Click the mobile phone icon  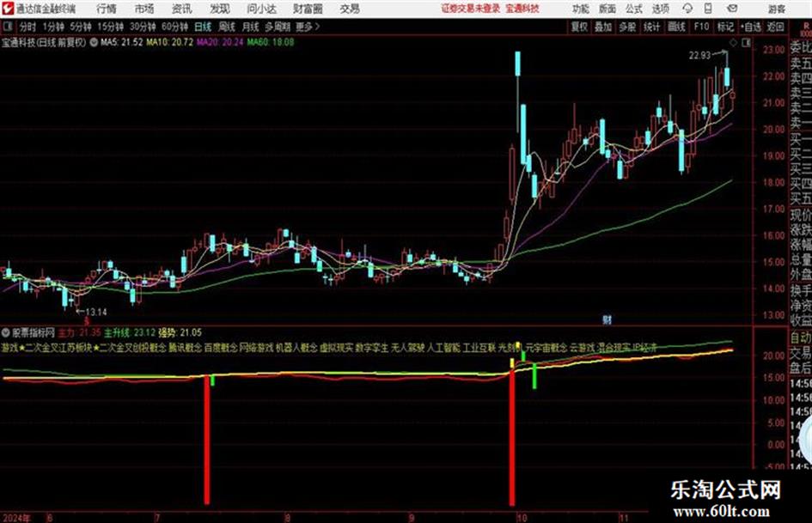(708, 9)
